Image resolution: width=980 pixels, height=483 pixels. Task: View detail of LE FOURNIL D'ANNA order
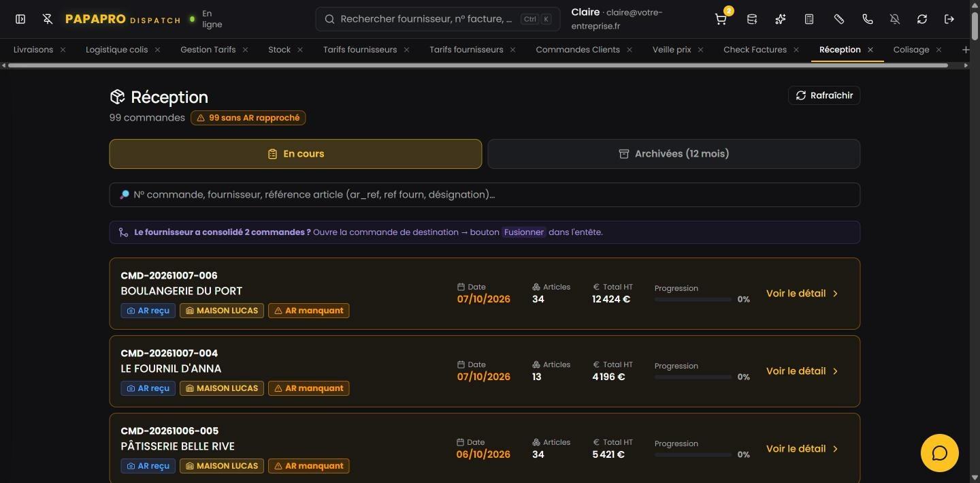coord(802,371)
